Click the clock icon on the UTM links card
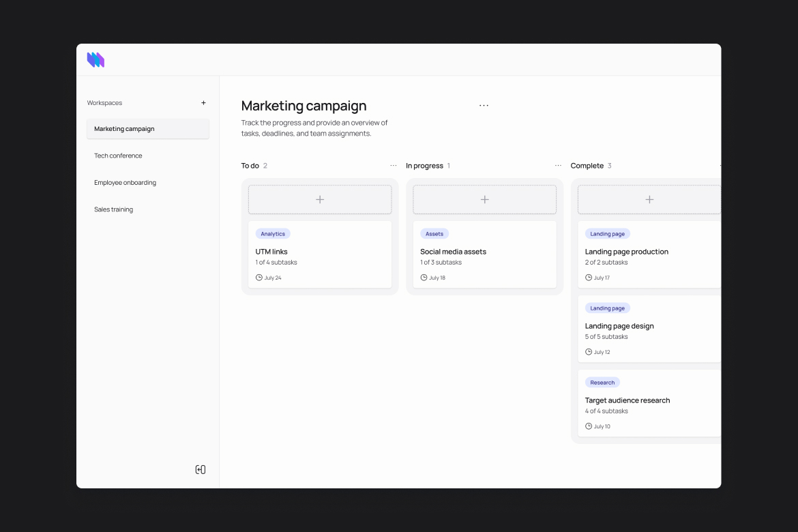This screenshot has height=532, width=798. click(x=258, y=277)
